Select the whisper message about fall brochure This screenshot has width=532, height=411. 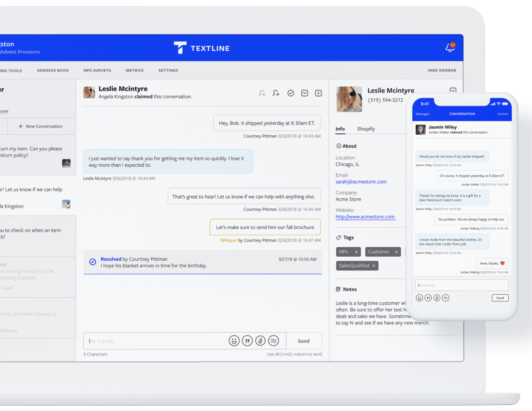point(265,227)
